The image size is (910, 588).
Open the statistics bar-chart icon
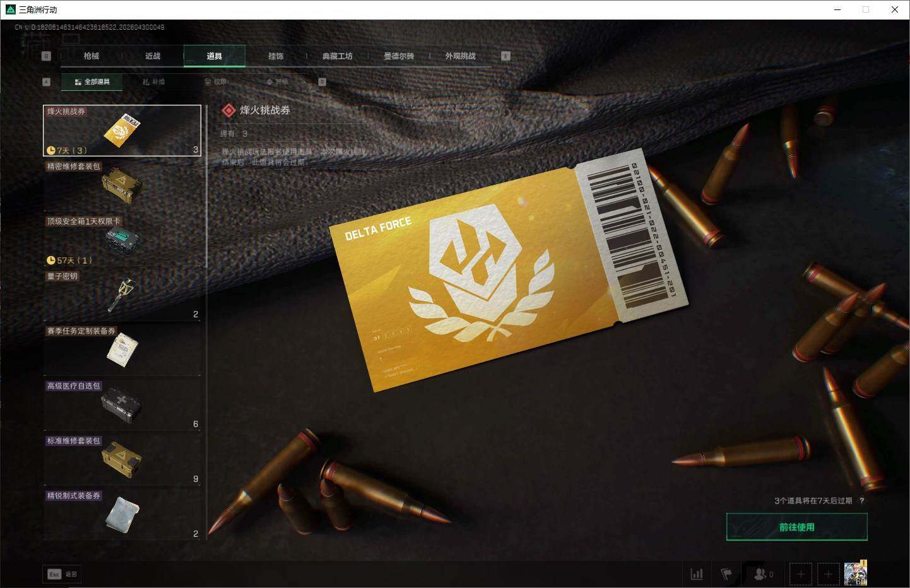(x=697, y=574)
